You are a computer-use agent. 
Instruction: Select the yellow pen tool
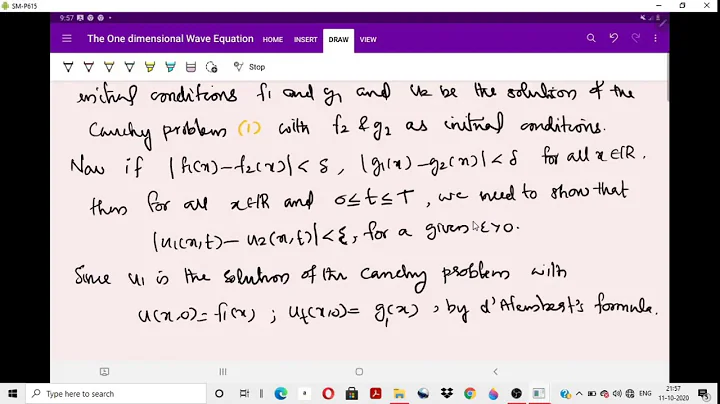point(109,67)
